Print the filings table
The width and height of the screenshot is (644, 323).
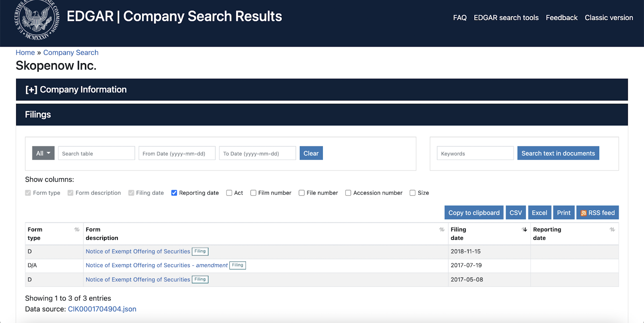click(x=564, y=213)
